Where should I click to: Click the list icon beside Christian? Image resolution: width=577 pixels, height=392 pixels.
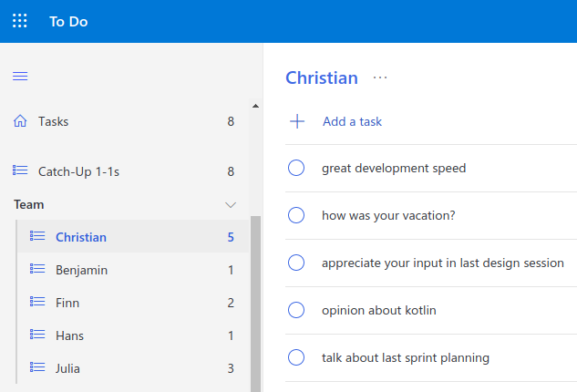point(37,236)
